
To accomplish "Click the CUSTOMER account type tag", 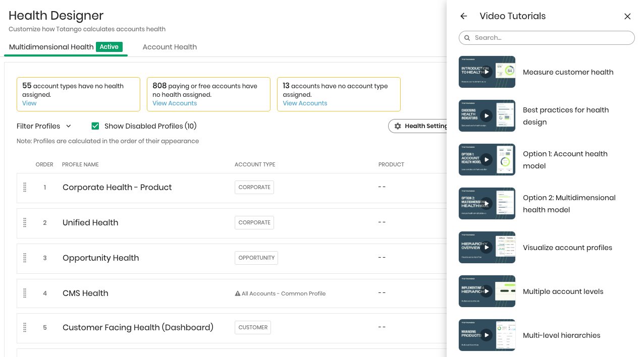I will pyautogui.click(x=253, y=327).
